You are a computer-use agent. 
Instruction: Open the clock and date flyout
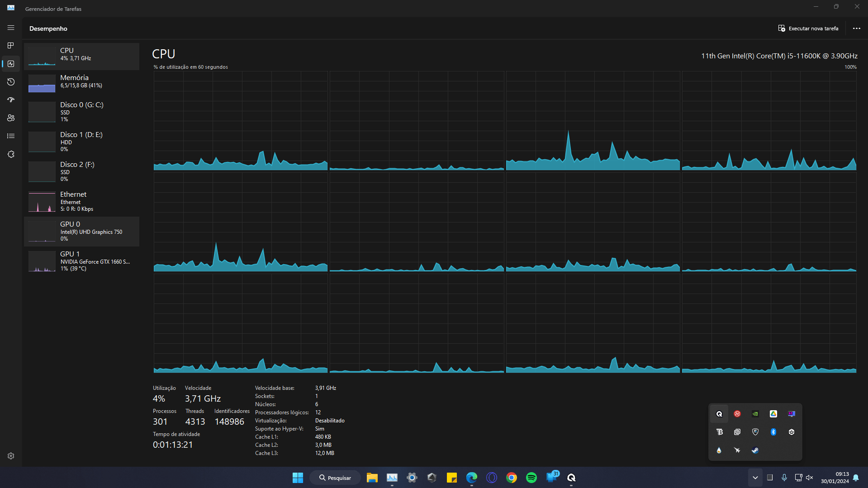pyautogui.click(x=835, y=478)
